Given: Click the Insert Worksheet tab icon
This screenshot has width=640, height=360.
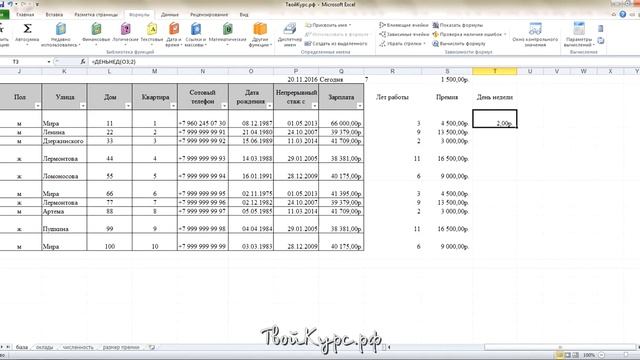Looking at the screenshot, I should [x=152, y=347].
